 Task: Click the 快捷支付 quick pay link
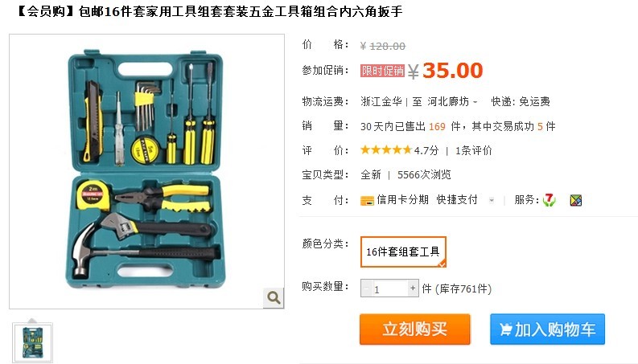pos(457,200)
